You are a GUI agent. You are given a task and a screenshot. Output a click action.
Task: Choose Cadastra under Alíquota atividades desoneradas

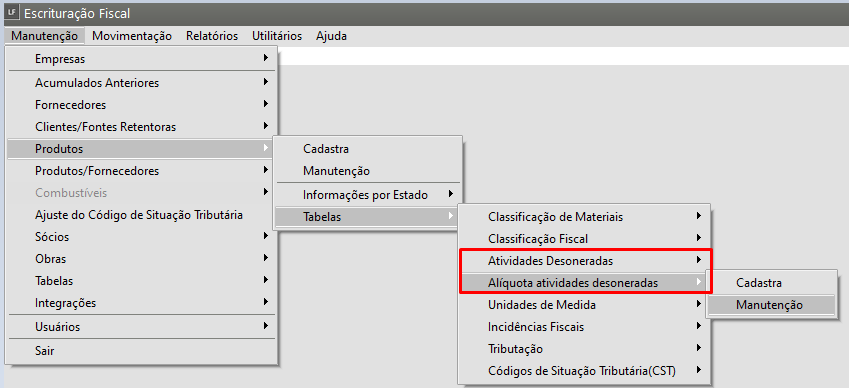pos(772,282)
